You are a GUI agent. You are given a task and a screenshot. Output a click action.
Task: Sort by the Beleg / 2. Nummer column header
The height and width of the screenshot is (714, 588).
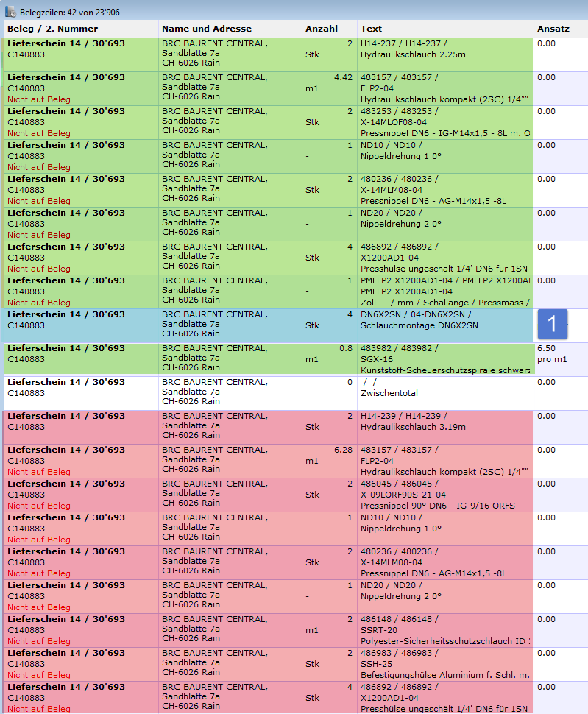click(52, 29)
